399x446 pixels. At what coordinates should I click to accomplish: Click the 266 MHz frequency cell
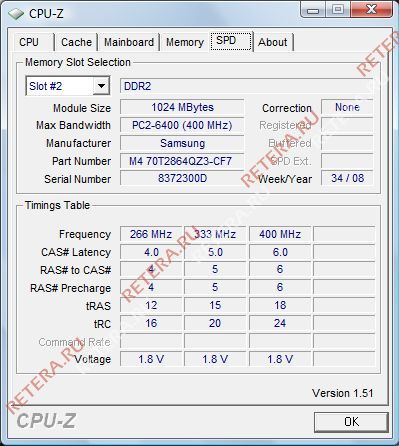click(151, 234)
